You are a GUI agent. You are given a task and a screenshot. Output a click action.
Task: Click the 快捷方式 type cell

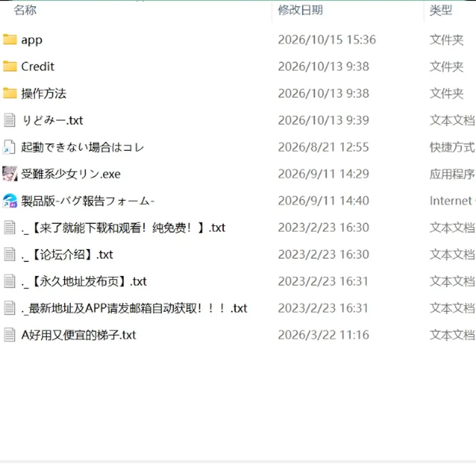(452, 147)
